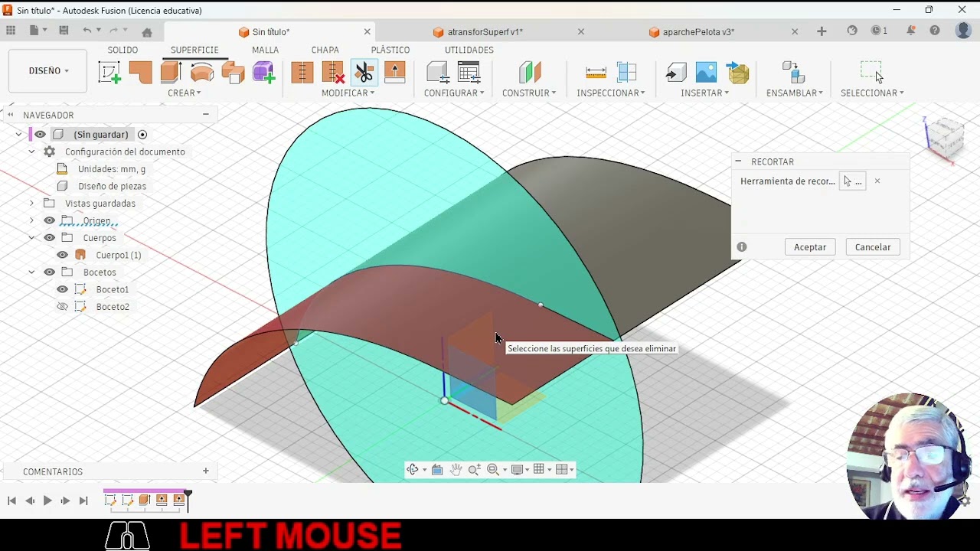Image resolution: width=980 pixels, height=551 pixels.
Task: Select the Insert Canvas image tool
Action: 706,73
